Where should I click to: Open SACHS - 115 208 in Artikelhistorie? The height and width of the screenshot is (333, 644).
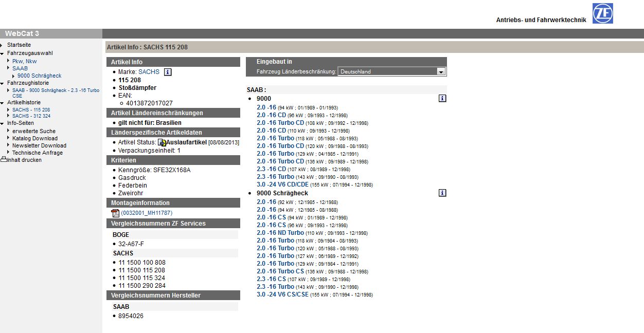(x=31, y=110)
